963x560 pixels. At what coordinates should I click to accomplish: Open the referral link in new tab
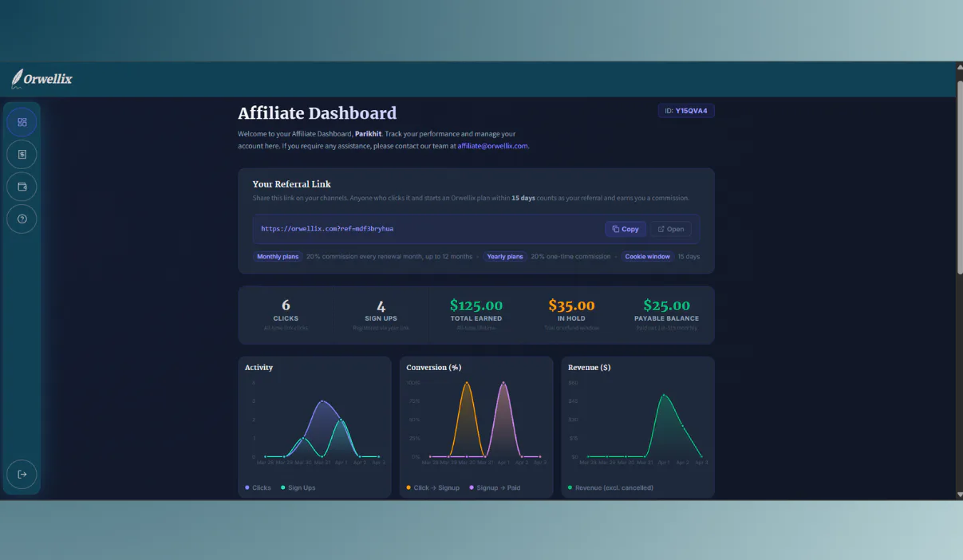point(671,229)
